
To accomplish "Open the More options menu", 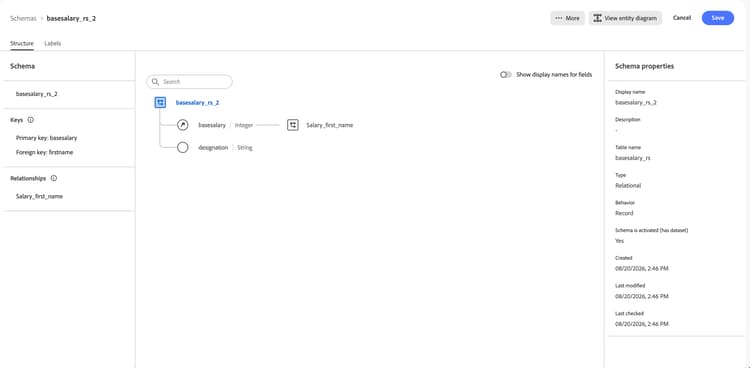I will pyautogui.click(x=567, y=18).
